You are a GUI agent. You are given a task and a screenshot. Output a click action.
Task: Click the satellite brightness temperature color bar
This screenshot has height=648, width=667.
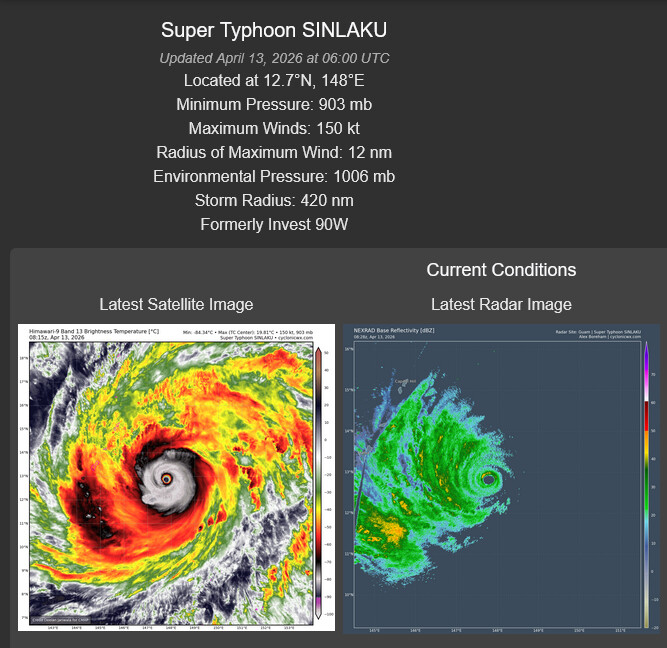tap(318, 482)
